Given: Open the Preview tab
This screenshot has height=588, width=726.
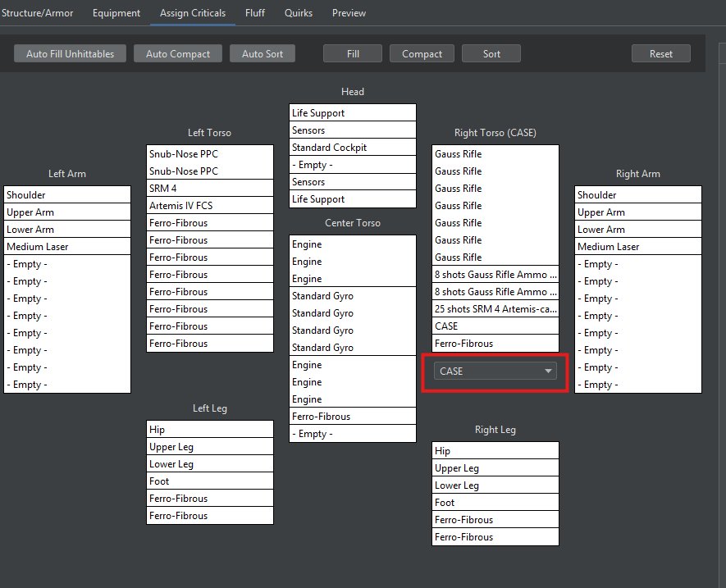Looking at the screenshot, I should coord(349,13).
